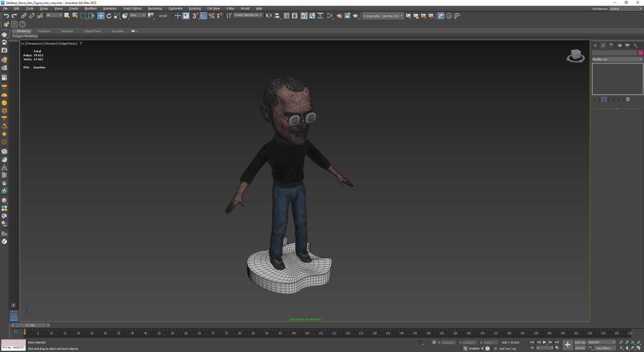Open the selection filter All dropdown
This screenshot has height=352, width=644.
point(54,15)
